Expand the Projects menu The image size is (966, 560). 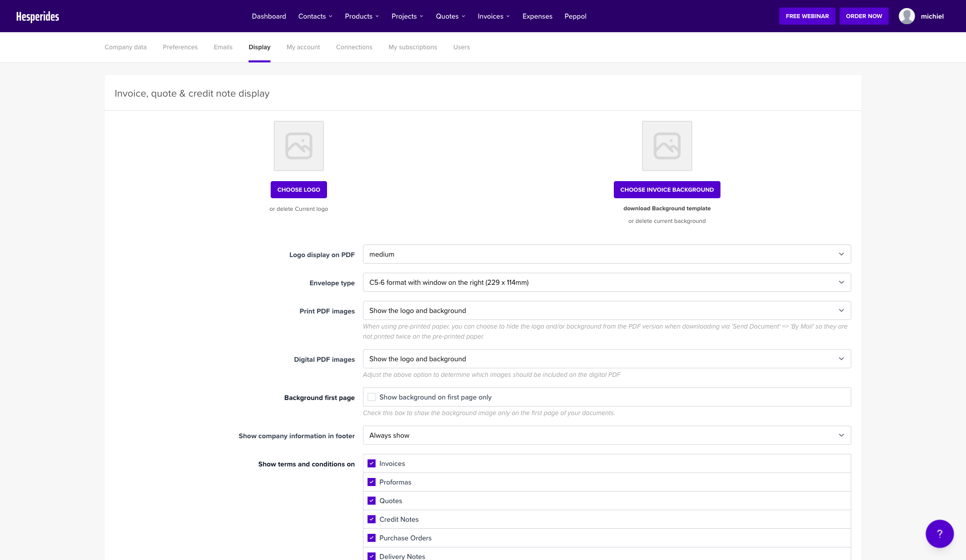pyautogui.click(x=408, y=16)
